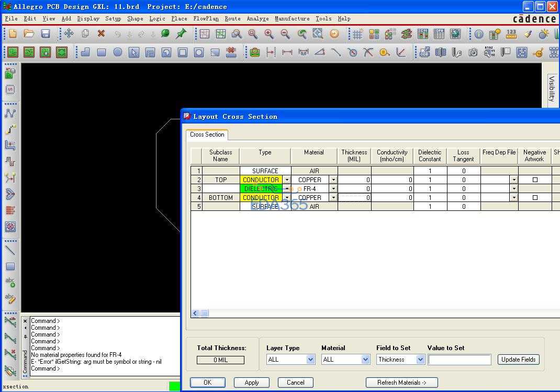560x392 pixels.
Task: Toggle Negative Artwork checkbox for BOTTOM layer
Action: click(x=534, y=198)
